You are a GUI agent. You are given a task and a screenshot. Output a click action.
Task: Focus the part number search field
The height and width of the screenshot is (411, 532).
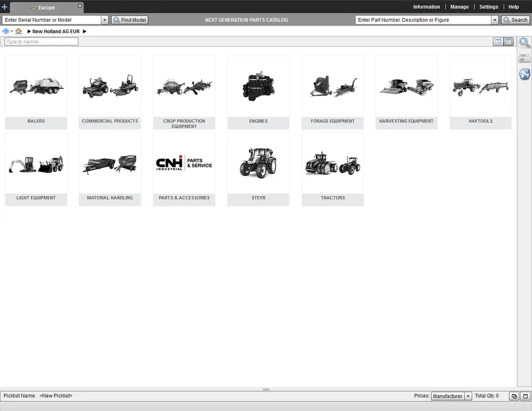point(423,20)
